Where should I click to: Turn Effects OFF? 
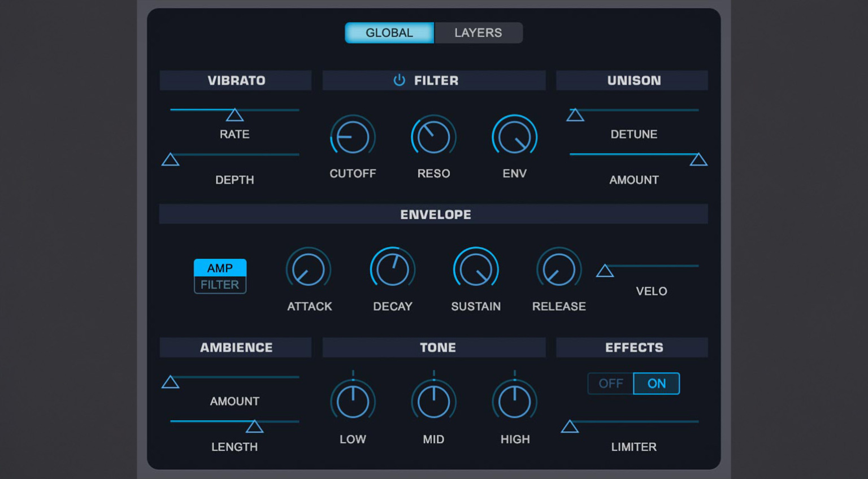[611, 384]
